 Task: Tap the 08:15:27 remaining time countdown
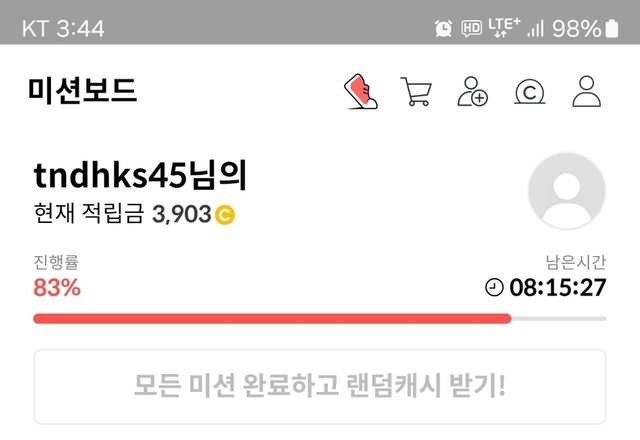[558, 287]
